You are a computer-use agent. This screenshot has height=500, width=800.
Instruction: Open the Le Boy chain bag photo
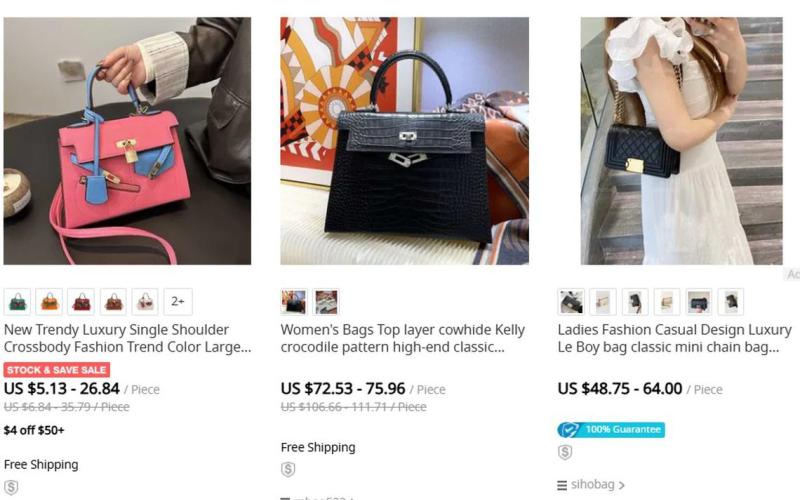pos(682,141)
